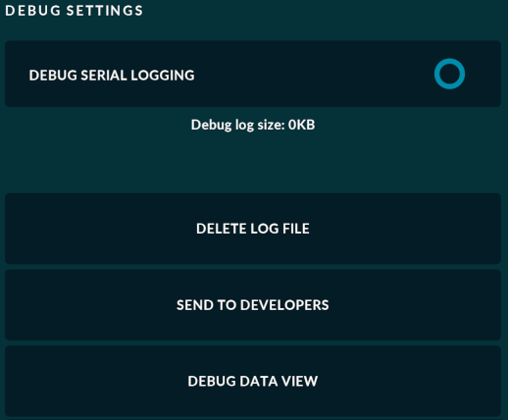Select the Debug Serial Logging label text

pos(112,76)
